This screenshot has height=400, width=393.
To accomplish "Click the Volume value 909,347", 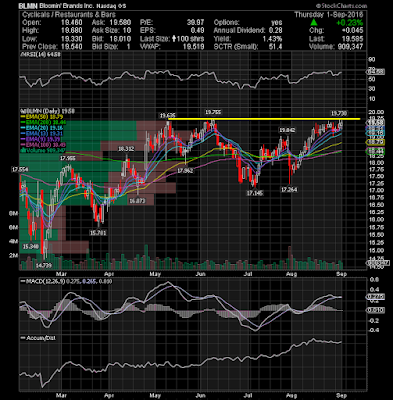I will point(349,47).
